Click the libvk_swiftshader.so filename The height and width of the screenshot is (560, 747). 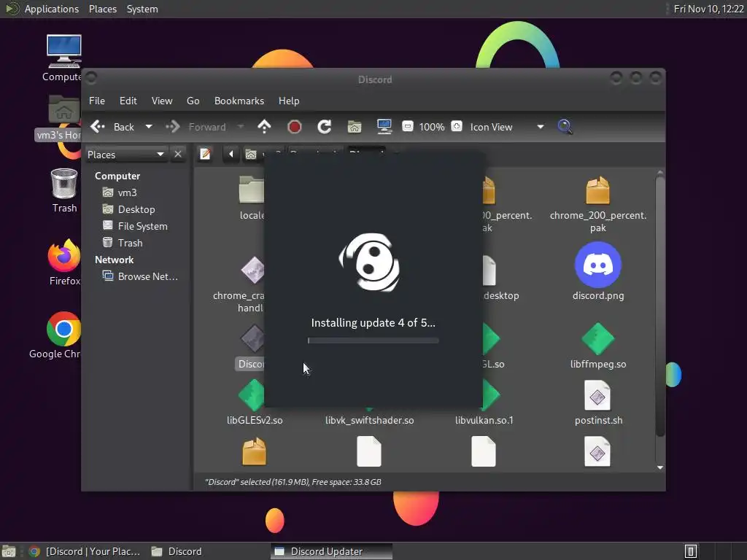pos(369,420)
